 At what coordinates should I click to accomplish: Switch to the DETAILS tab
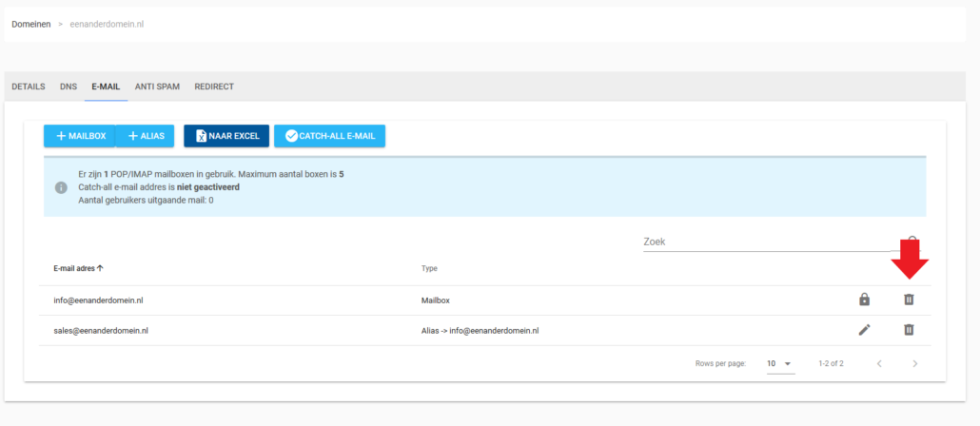click(28, 87)
